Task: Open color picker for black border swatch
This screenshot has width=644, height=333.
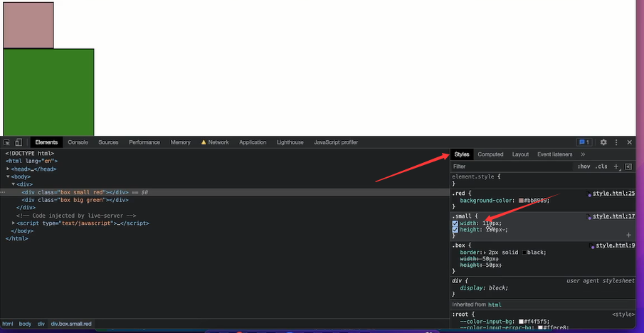Action: click(524, 253)
